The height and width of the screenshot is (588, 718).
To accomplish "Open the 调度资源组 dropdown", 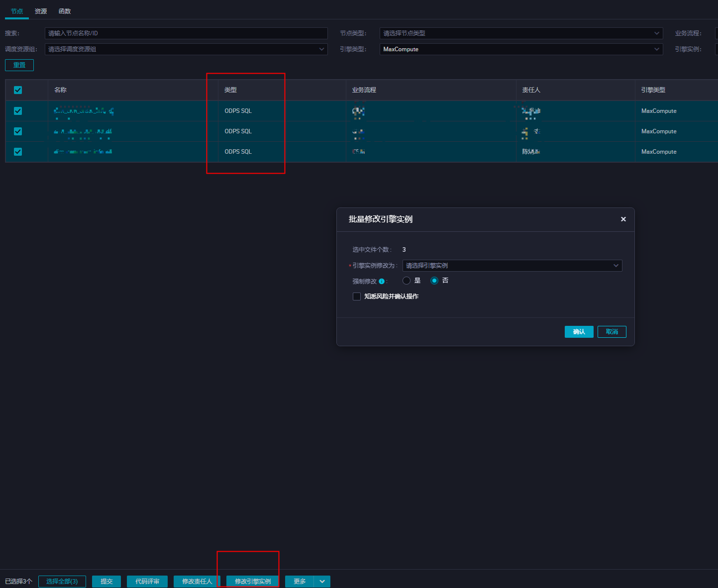I will (186, 49).
